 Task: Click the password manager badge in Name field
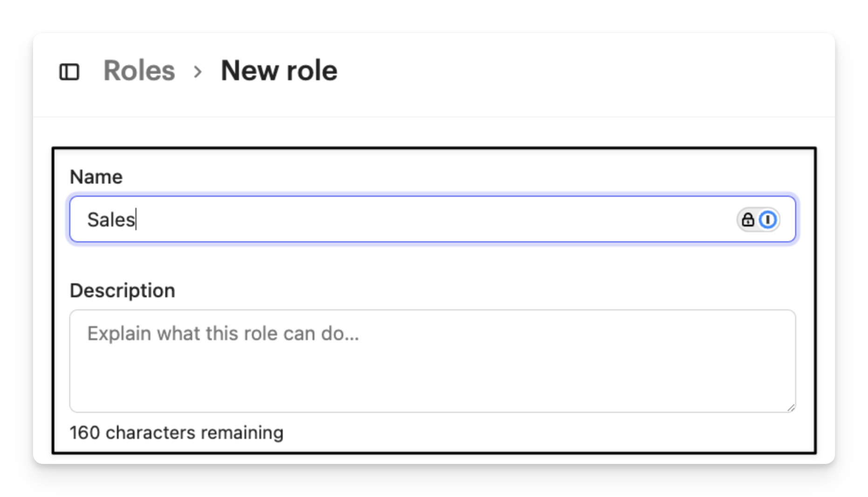758,219
